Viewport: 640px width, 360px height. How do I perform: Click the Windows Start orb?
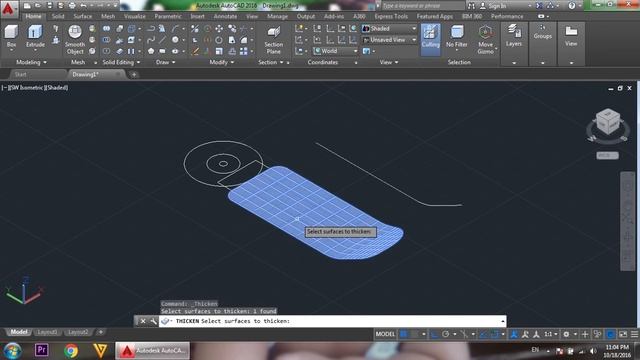coord(13,351)
